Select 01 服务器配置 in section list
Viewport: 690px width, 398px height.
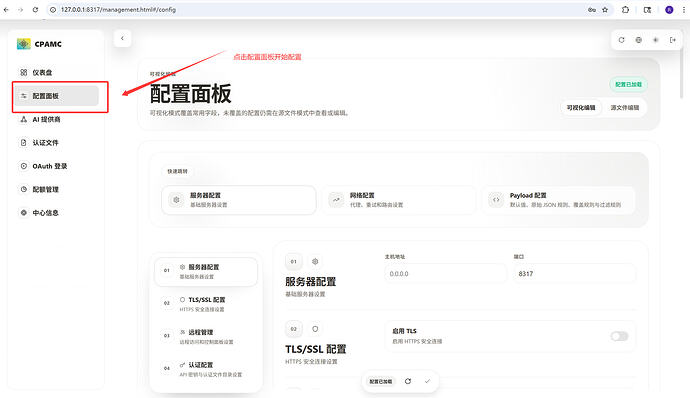(206, 271)
